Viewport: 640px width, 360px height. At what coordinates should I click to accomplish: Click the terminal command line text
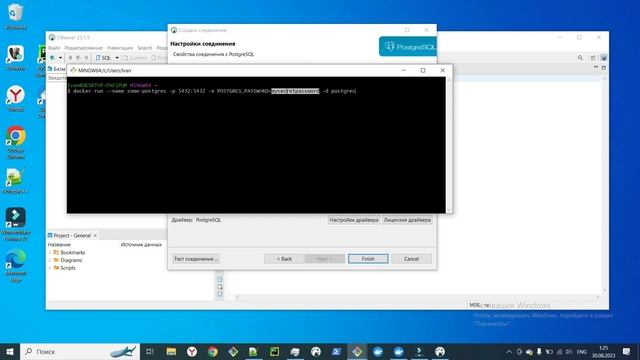[x=212, y=91]
